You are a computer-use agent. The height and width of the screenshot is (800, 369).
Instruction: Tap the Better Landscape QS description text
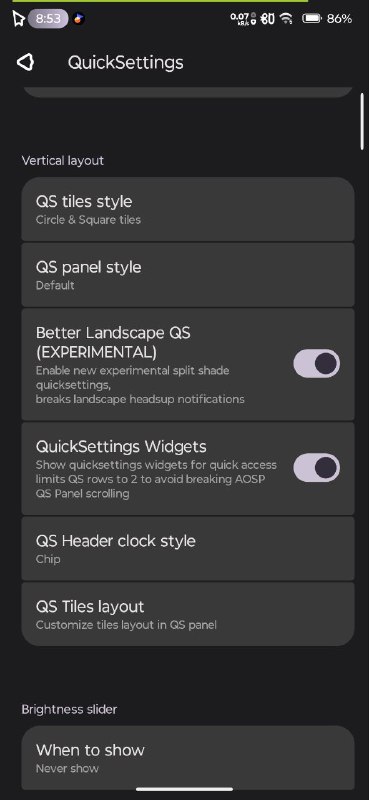(x=140, y=385)
